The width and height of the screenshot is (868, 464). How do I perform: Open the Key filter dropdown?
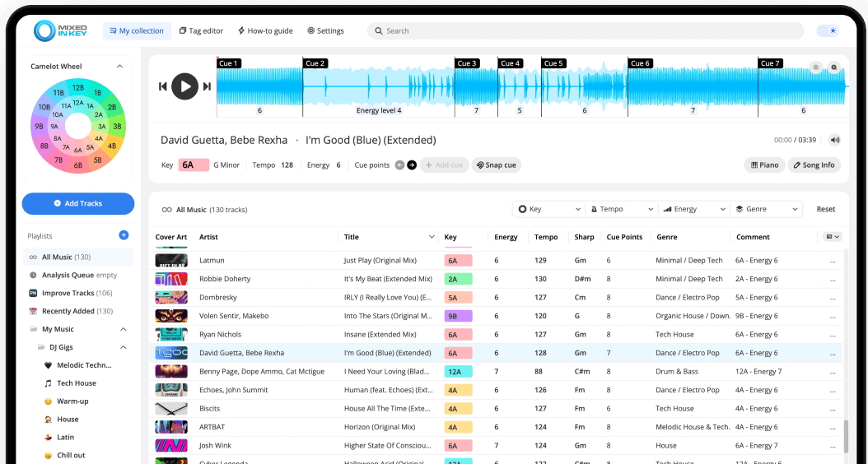pos(548,210)
